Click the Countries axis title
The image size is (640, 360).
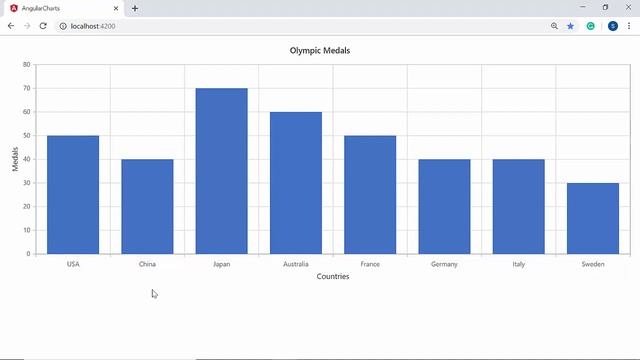(333, 276)
